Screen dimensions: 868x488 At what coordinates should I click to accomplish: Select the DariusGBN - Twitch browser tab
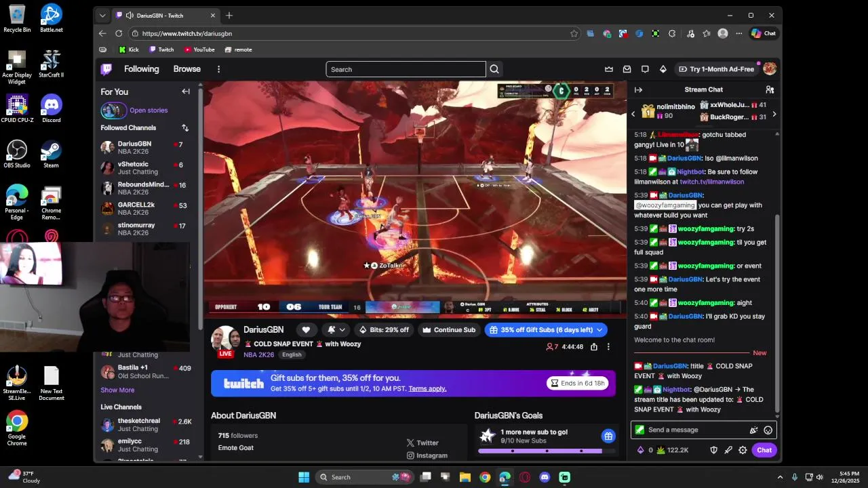[x=166, y=16]
